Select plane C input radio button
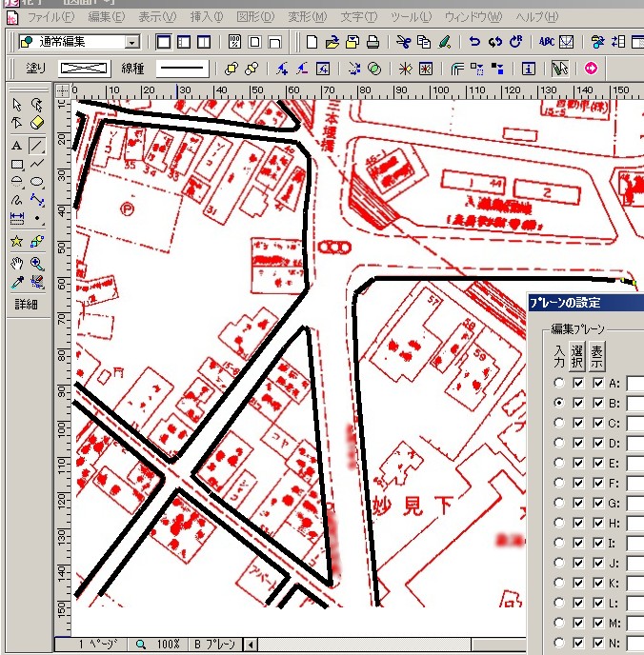The height and width of the screenshot is (655, 644). pos(559,423)
